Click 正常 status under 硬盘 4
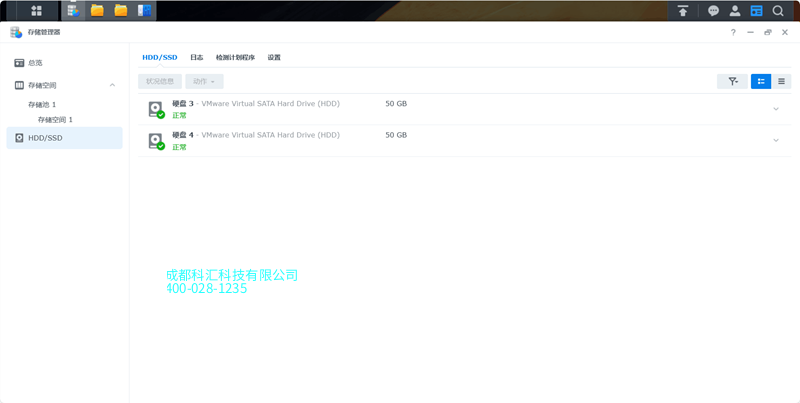 179,147
